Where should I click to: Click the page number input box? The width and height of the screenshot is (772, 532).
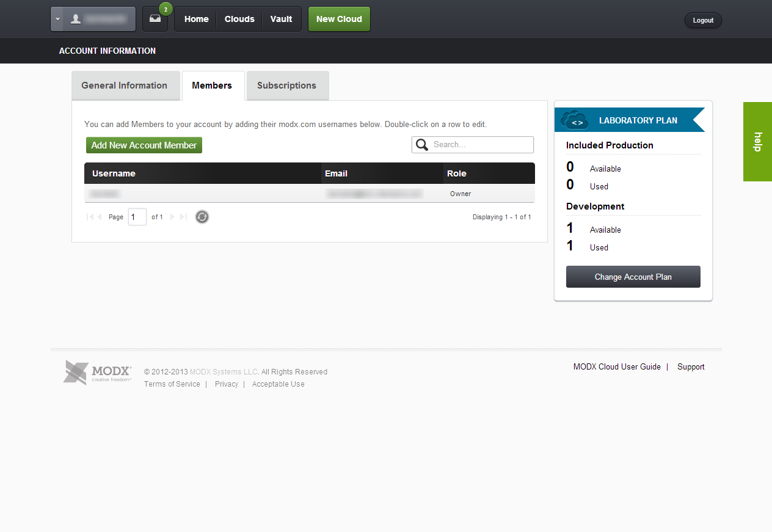137,217
